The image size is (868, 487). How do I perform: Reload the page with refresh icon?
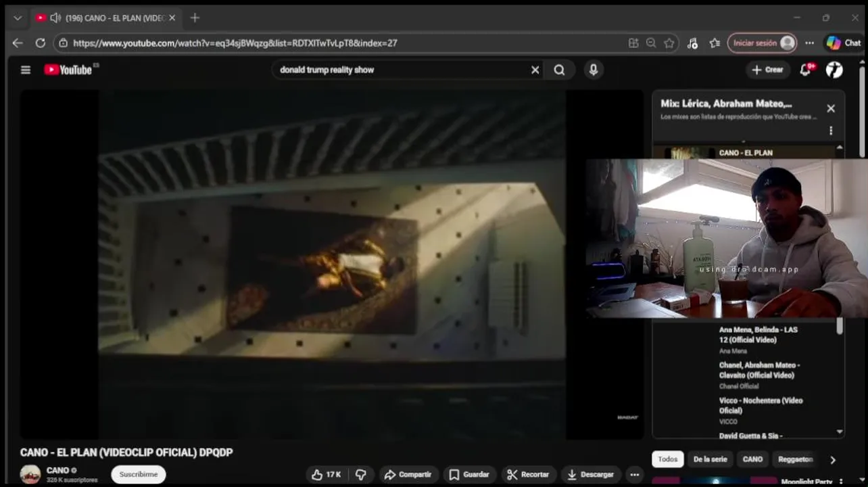coord(40,43)
